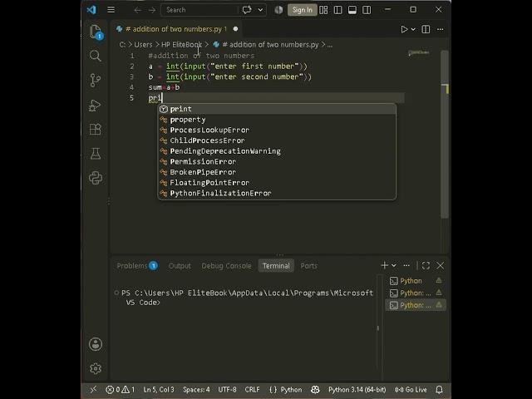Choose PythonFinalizationError from suggestions

click(277, 193)
